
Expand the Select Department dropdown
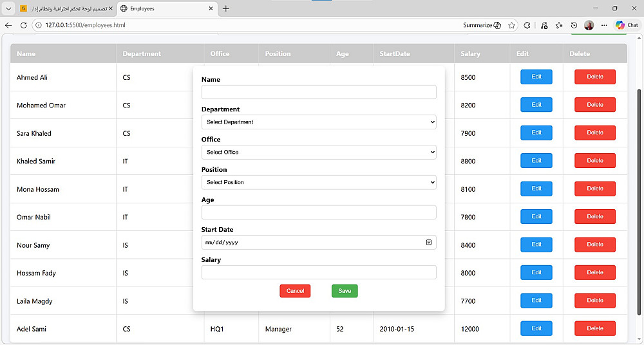pyautogui.click(x=319, y=122)
